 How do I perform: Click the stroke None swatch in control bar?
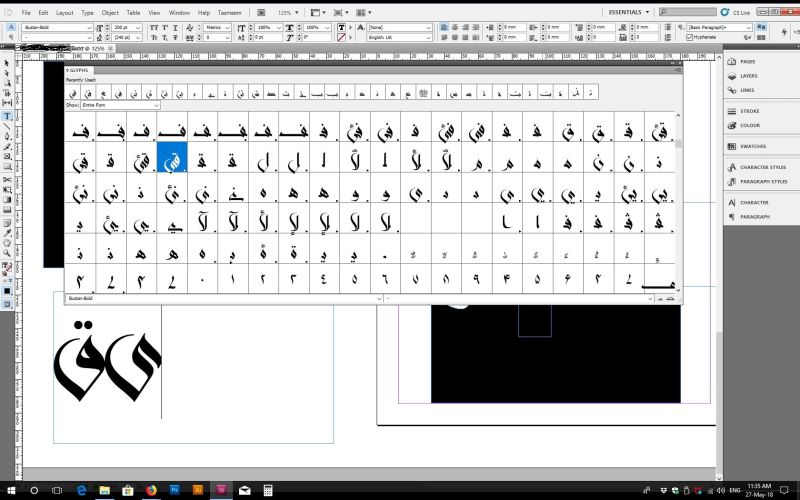pos(341,38)
